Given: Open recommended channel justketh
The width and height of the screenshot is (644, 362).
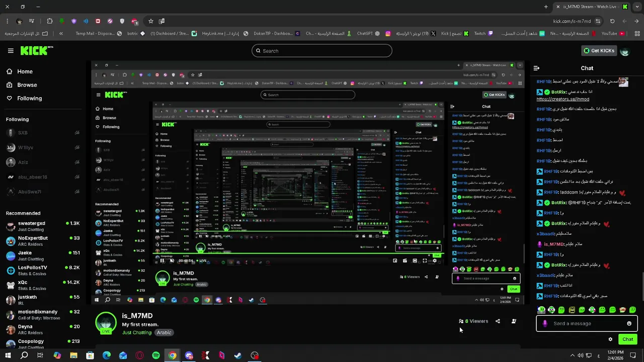Looking at the screenshot, I should [x=43, y=300].
